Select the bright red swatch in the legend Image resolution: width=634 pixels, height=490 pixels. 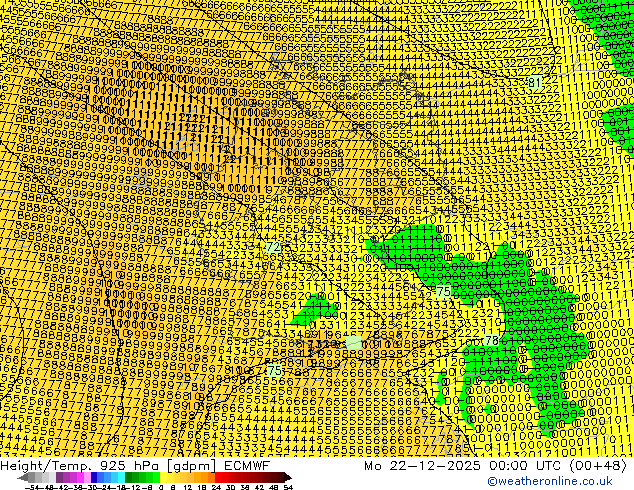click(x=218, y=478)
